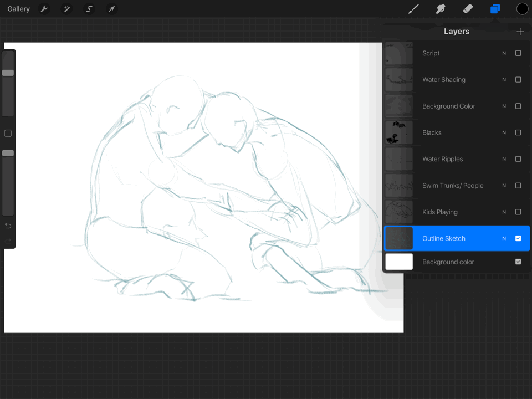
Task: Open blend mode N for Blacks layer
Action: coord(504,132)
